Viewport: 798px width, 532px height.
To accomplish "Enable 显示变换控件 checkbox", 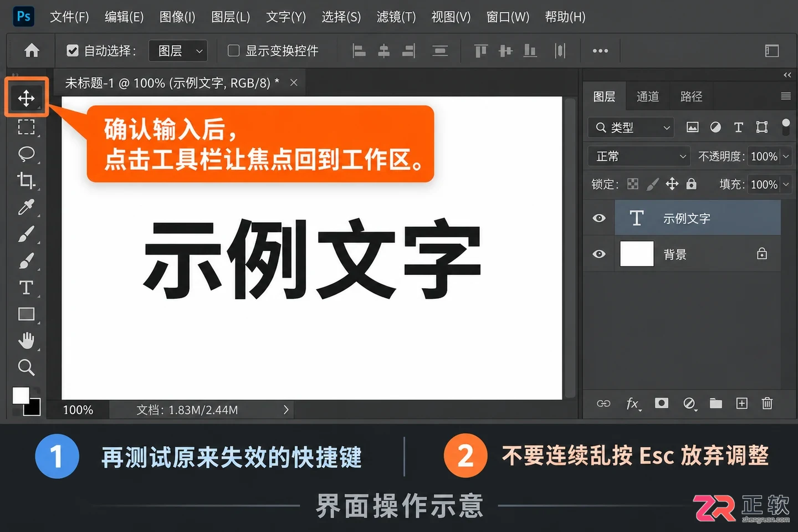I will pyautogui.click(x=233, y=50).
